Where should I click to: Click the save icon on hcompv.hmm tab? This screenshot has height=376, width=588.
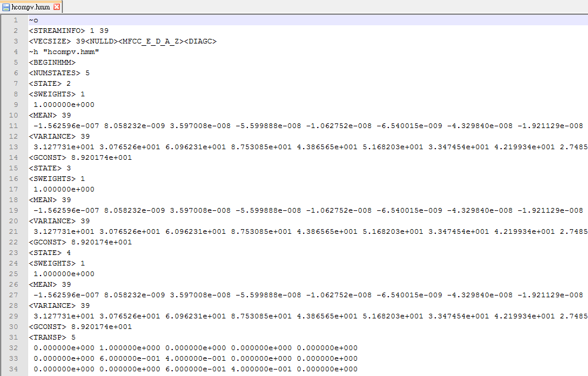coord(6,7)
